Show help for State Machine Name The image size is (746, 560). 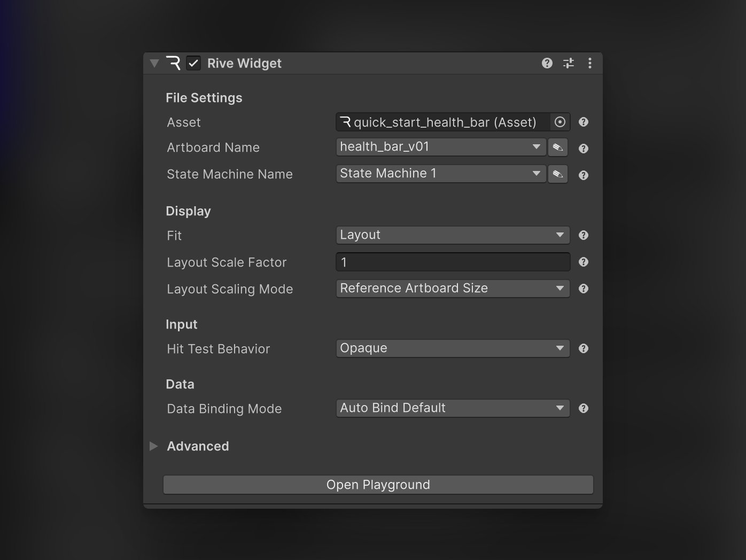(x=584, y=175)
